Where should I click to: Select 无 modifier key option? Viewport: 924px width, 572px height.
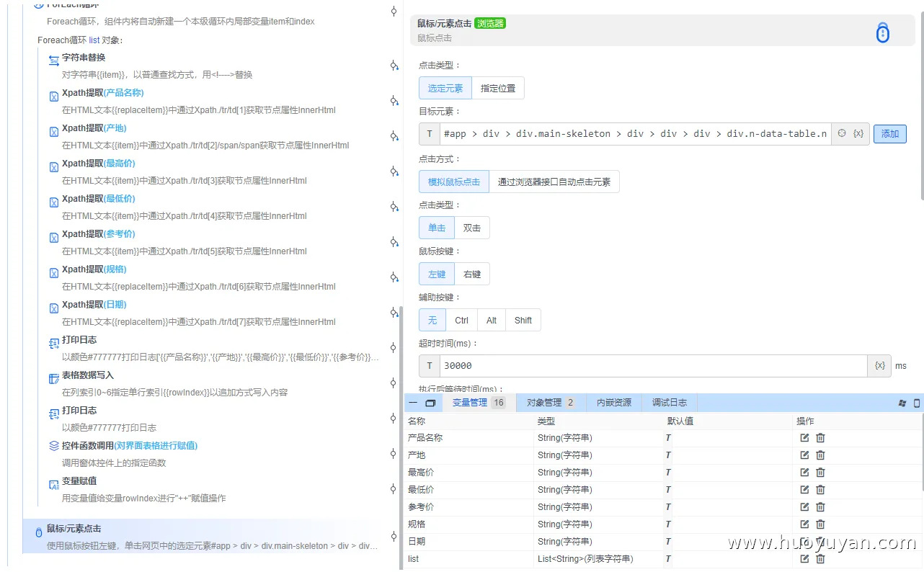[x=432, y=321]
